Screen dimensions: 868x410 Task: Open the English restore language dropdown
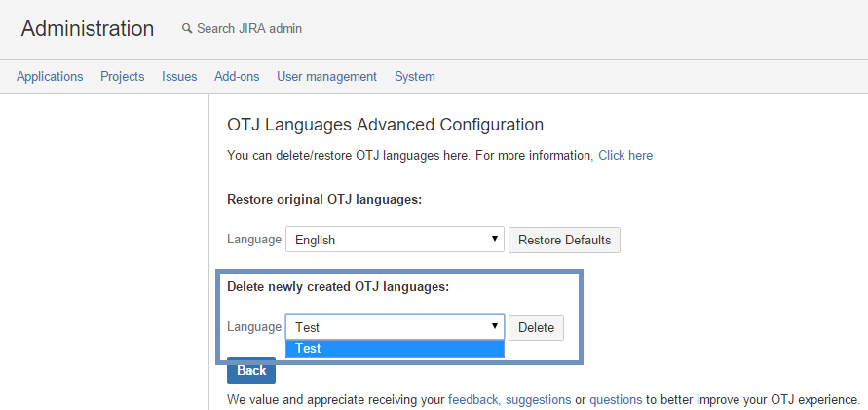[x=395, y=240]
